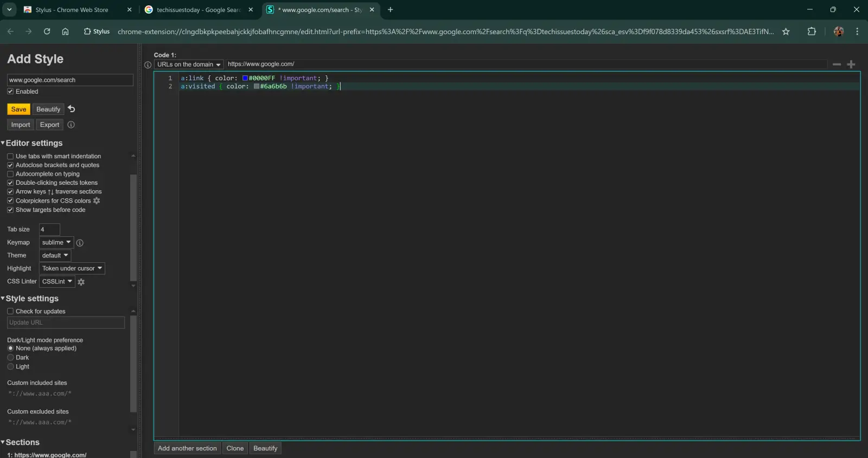868x458 pixels.
Task: Close the techissuestoday Google Search tab
Action: 251,10
